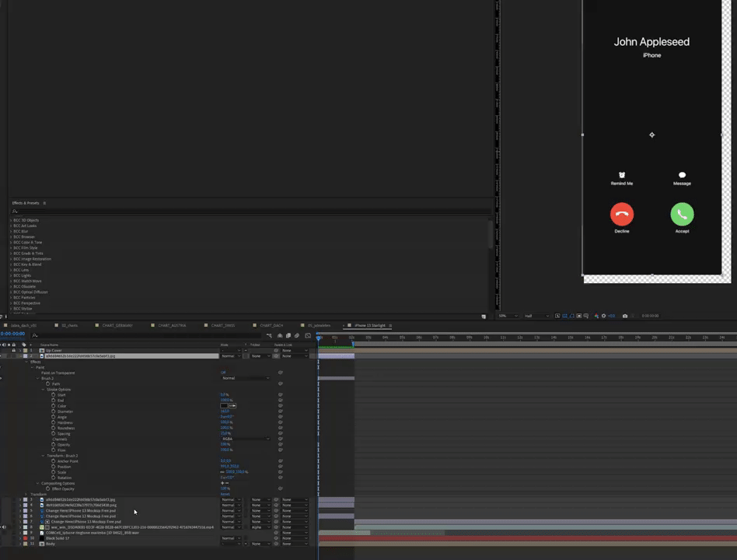Switch to the CHART_AUSTRIA composition tab
737x560 pixels.
[x=172, y=325]
